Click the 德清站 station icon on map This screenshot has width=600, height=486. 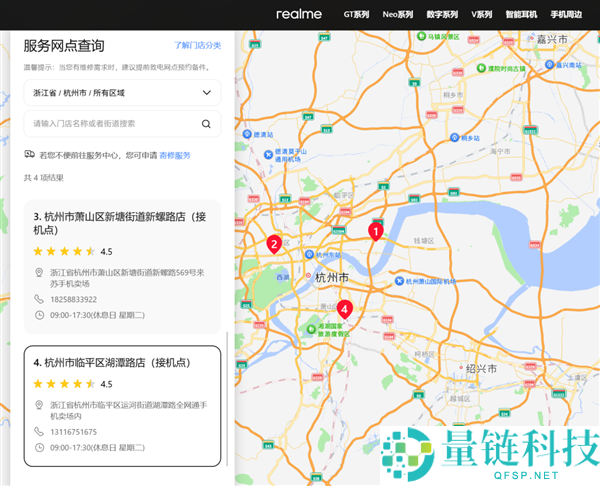click(x=247, y=134)
